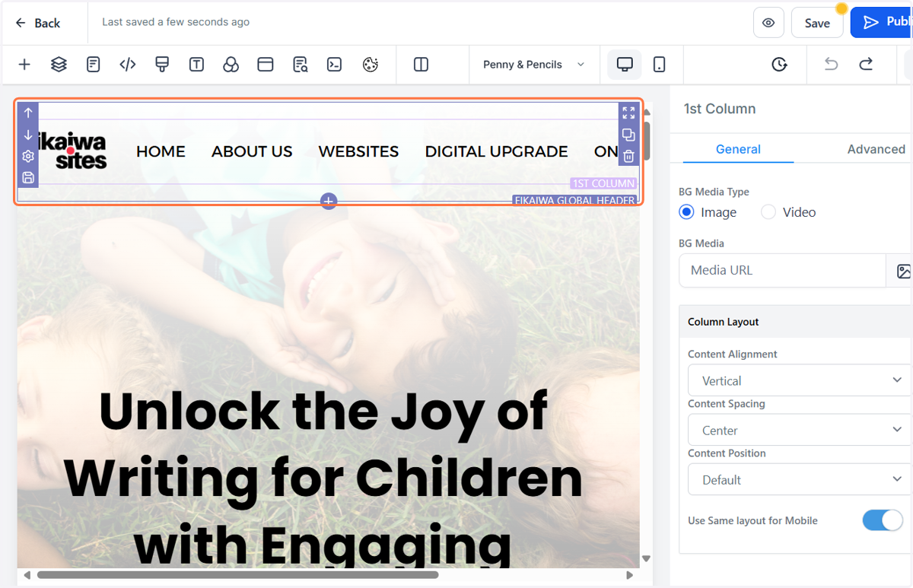Click the blue Publish button
913x588 pixels.
pyautogui.click(x=882, y=23)
